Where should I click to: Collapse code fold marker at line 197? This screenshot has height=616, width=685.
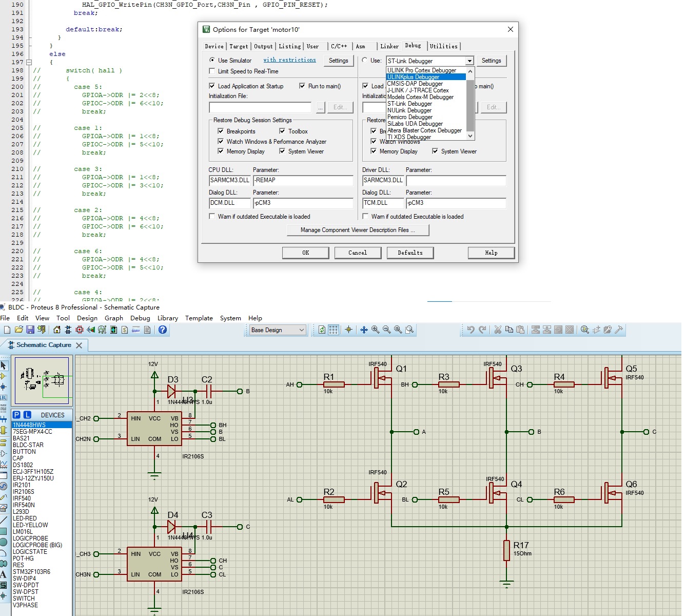[29, 62]
